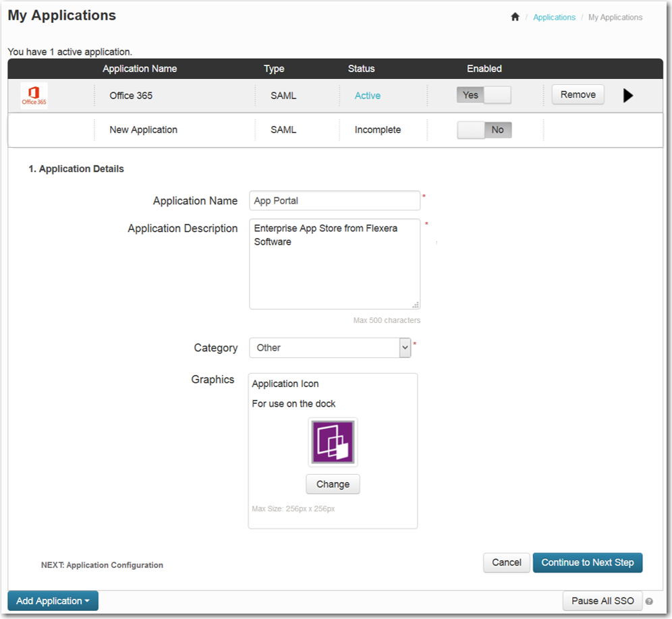The height and width of the screenshot is (619, 672).
Task: Select the Office 365 row name
Action: tap(131, 96)
